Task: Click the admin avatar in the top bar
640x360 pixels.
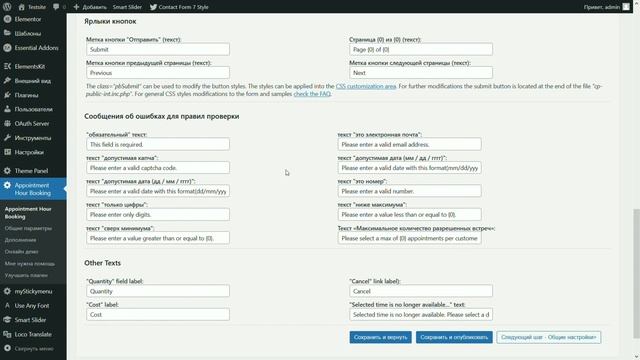Action: click(626, 7)
